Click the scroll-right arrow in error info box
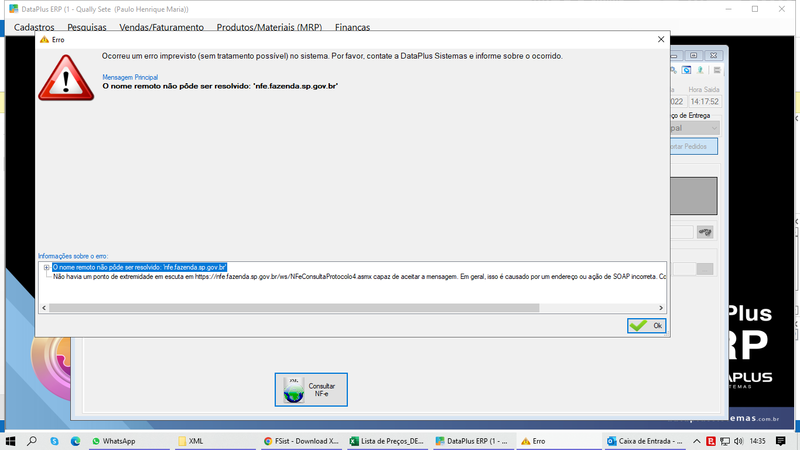 pyautogui.click(x=661, y=308)
